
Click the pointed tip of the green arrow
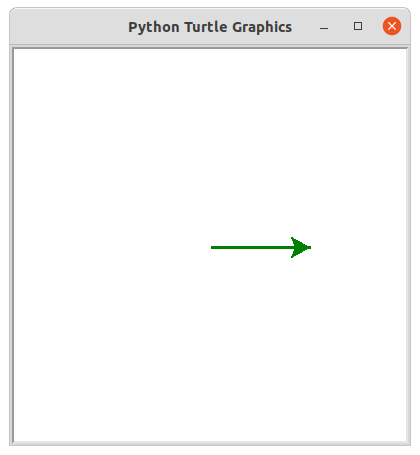pyautogui.click(x=310, y=247)
